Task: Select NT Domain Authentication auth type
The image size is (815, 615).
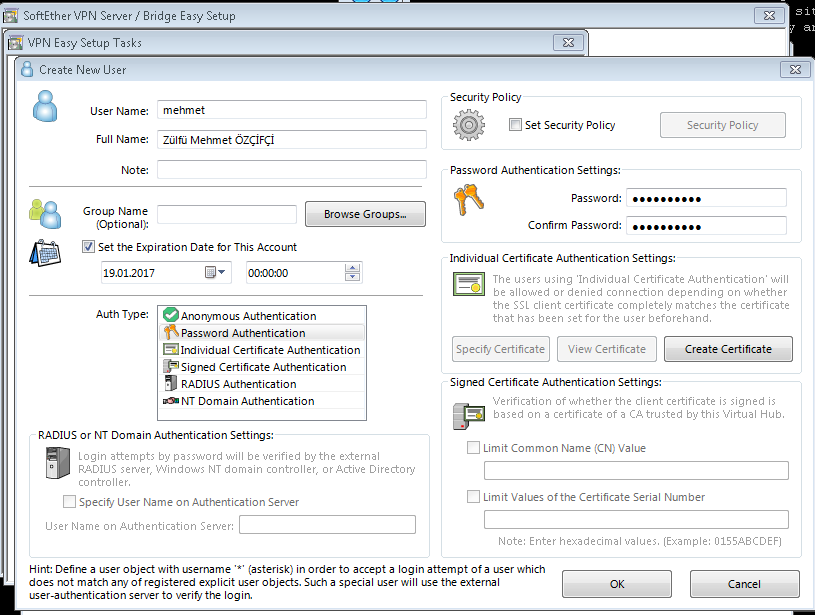Action: click(x=261, y=401)
